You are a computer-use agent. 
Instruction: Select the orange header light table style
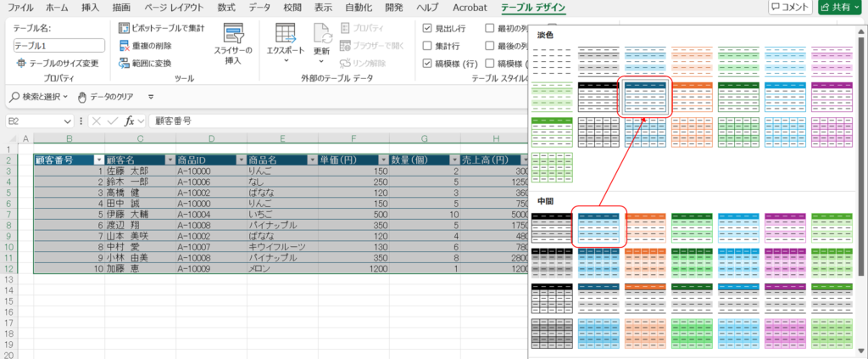click(692, 97)
